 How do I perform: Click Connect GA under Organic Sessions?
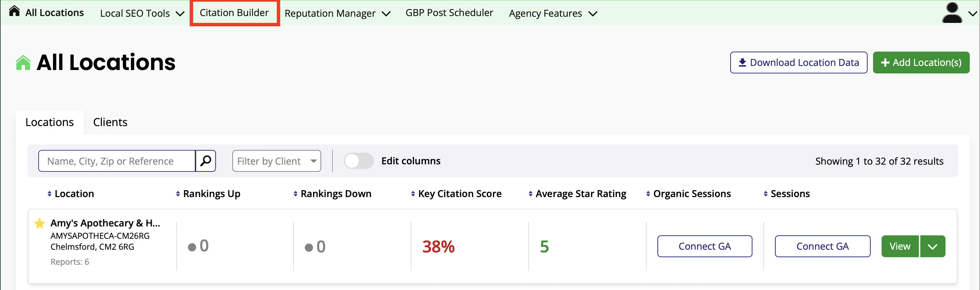click(704, 246)
